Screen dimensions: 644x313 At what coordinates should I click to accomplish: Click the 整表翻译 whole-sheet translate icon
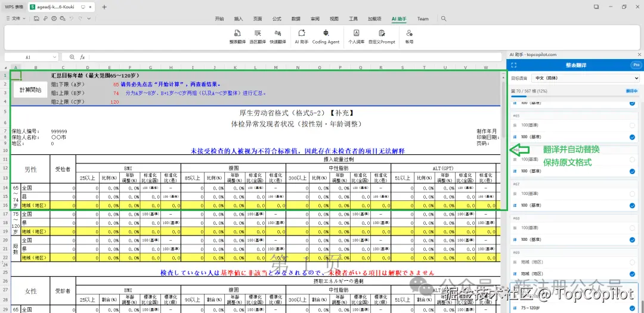pyautogui.click(x=237, y=33)
